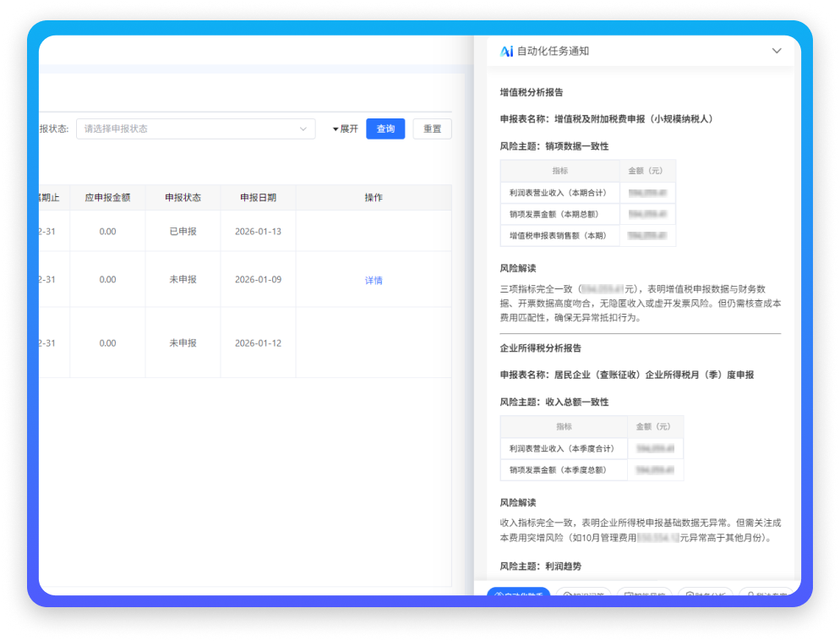This screenshot has height=641, width=840.
Task: Click the 应申报金额 column header
Action: click(107, 198)
